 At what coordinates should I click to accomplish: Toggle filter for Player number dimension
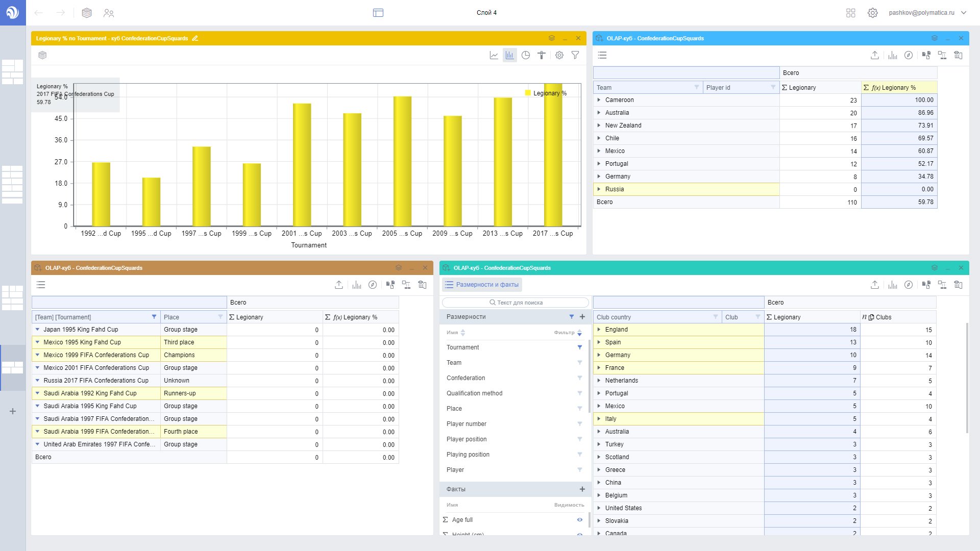pos(580,424)
